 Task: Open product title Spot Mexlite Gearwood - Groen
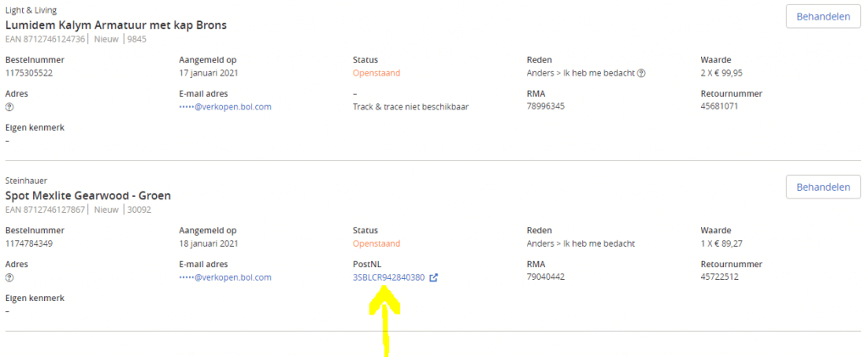coord(88,195)
